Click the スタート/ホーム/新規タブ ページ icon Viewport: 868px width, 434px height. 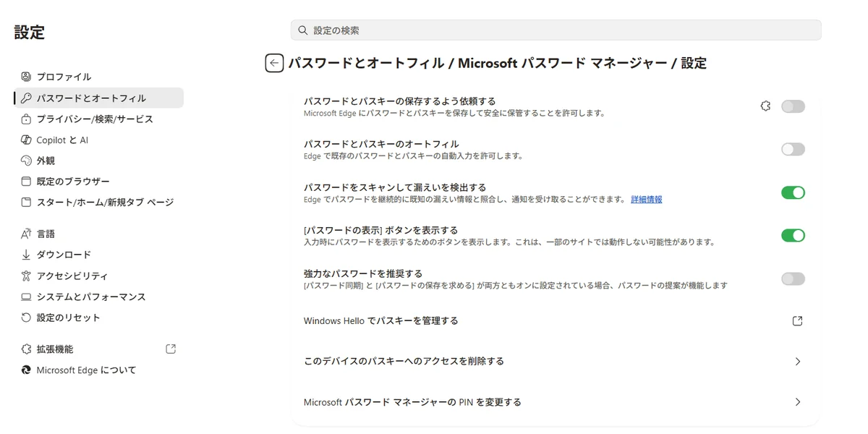26,203
